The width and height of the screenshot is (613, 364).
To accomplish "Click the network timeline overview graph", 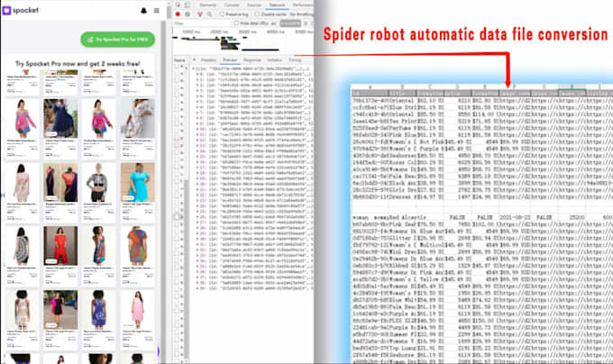I will coord(242,41).
